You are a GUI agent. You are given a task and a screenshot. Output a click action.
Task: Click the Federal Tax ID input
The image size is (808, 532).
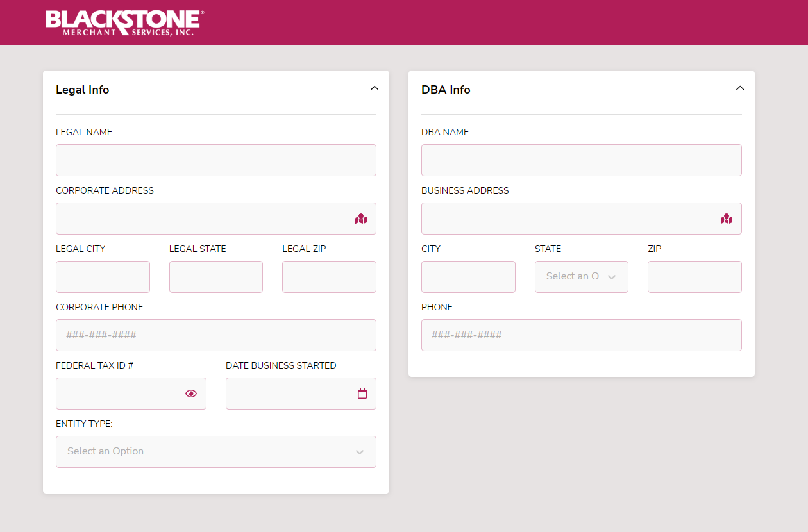click(x=119, y=394)
